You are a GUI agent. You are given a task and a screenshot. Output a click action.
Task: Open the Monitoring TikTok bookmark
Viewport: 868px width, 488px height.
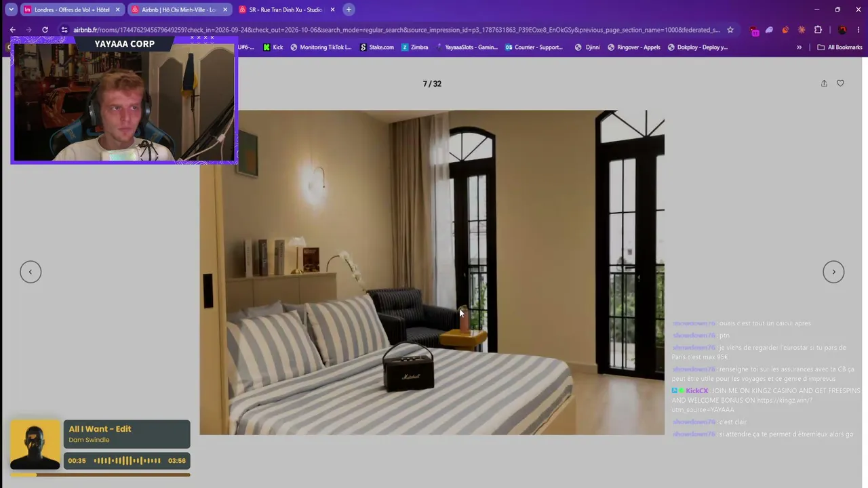tap(321, 47)
